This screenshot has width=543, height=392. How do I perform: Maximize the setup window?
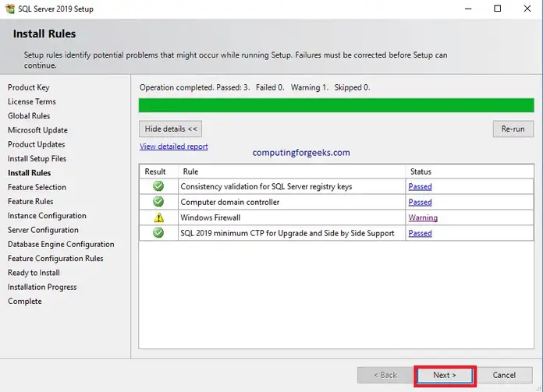tap(497, 9)
